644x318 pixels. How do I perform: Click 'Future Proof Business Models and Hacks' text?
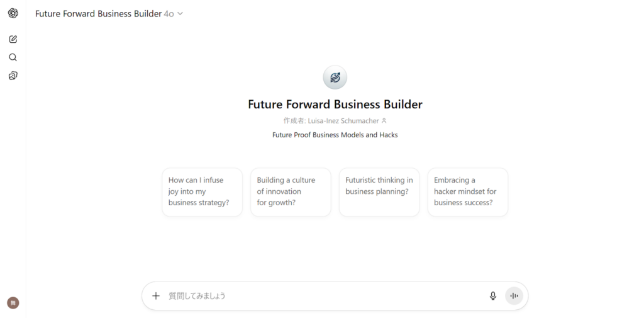point(335,135)
